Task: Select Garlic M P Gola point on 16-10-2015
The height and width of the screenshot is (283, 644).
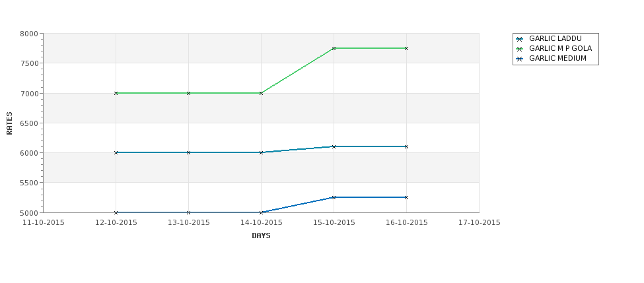Action: tap(406, 48)
